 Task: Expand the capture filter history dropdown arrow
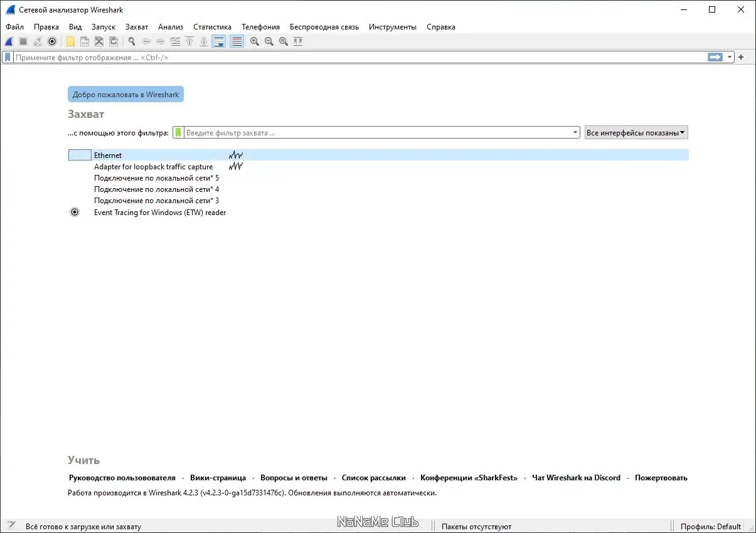pyautogui.click(x=575, y=132)
